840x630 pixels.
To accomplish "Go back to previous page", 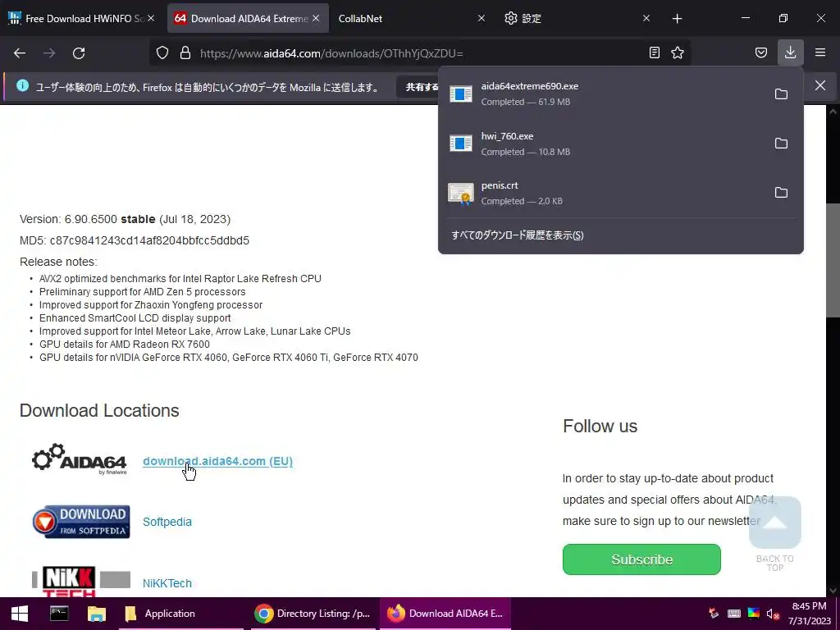I will (20, 53).
